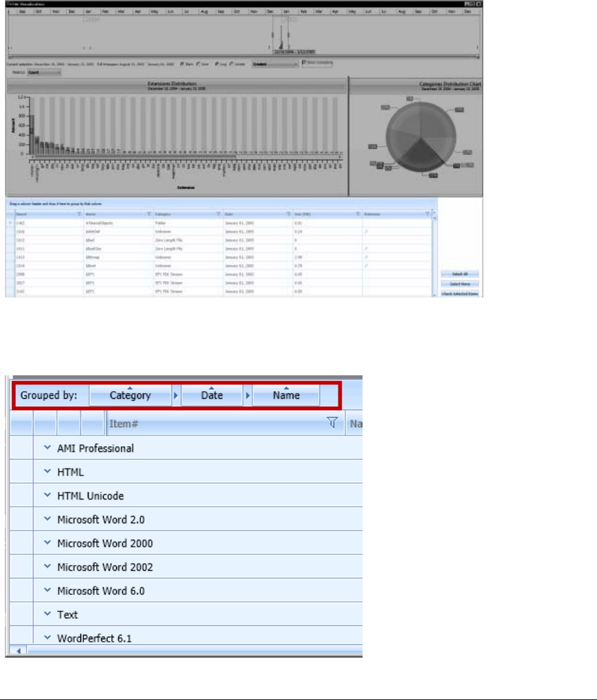Viewport: 597px width, 700px height.
Task: Click the scroll-left arrow in grouped grid
Action: (x=18, y=651)
